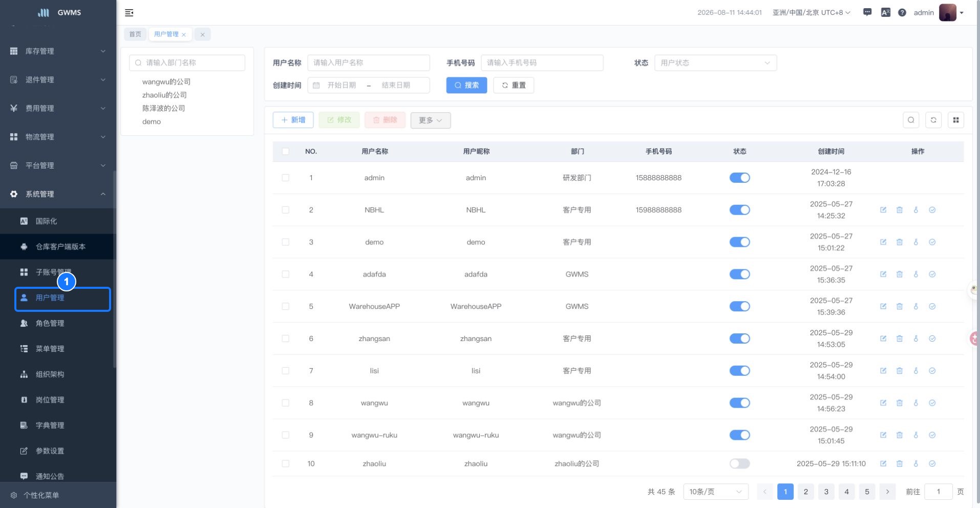Toggle the status switch for wangwu-ruku
The height and width of the screenshot is (508, 980).
pyautogui.click(x=740, y=435)
